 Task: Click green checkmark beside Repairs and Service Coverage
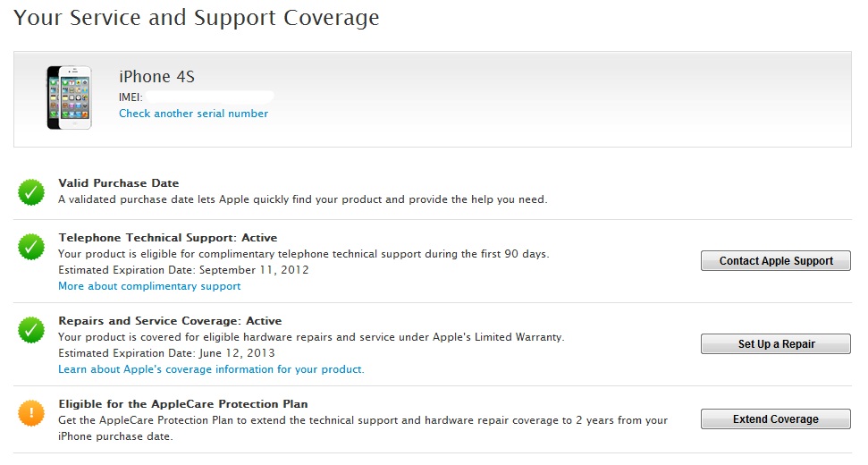tap(31, 330)
